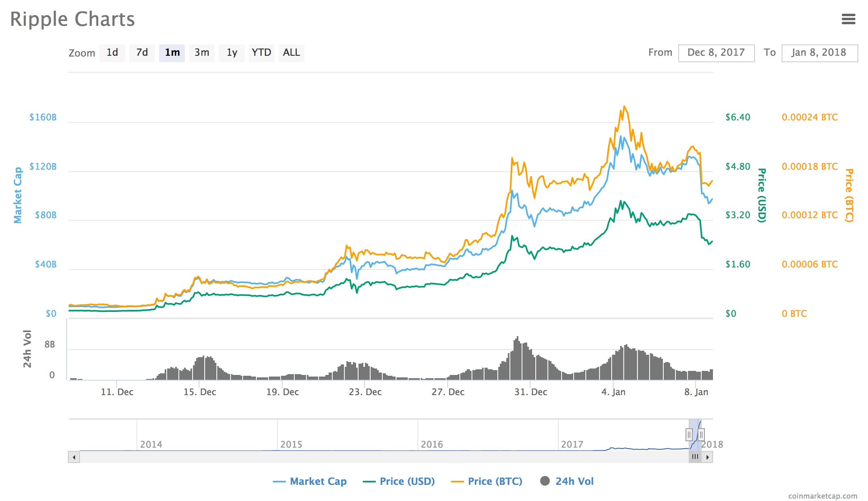The width and height of the screenshot is (868, 501).
Task: Edit the From date field
Action: pyautogui.click(x=716, y=53)
